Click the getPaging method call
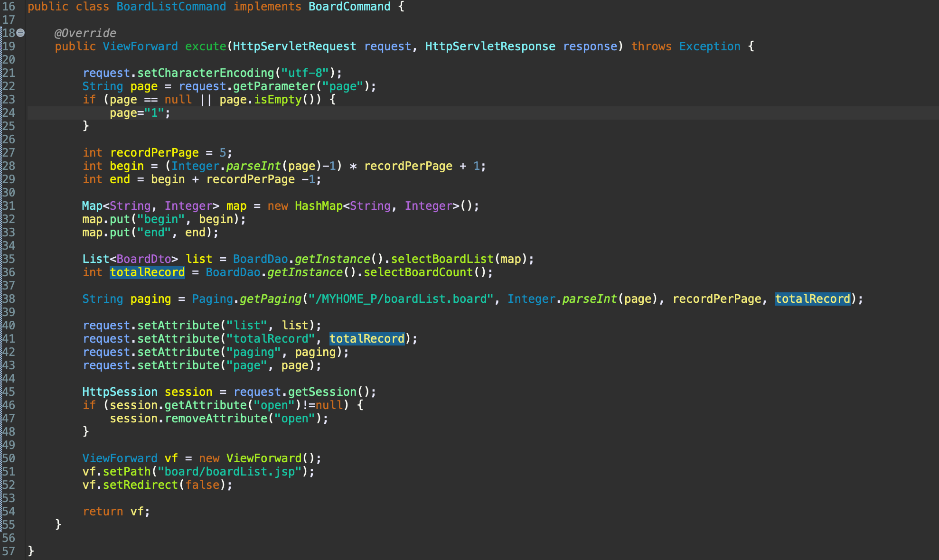The height and width of the screenshot is (560, 939). tap(271, 299)
